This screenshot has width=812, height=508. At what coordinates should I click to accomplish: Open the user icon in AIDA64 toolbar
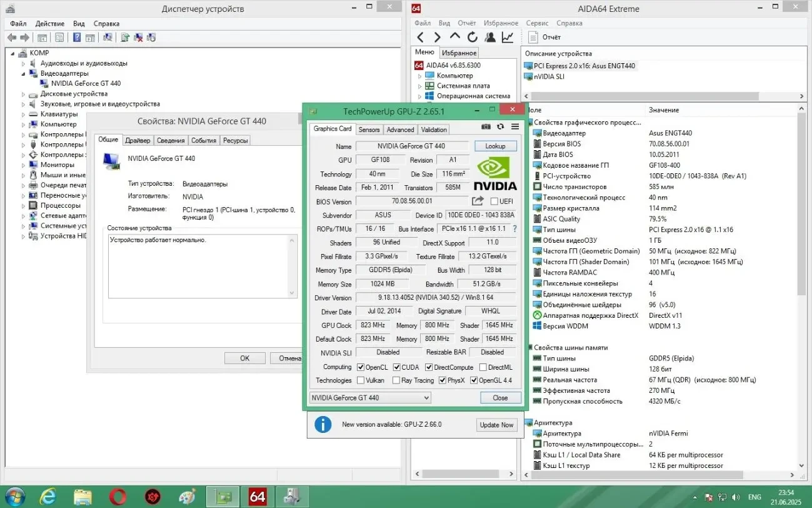click(490, 38)
